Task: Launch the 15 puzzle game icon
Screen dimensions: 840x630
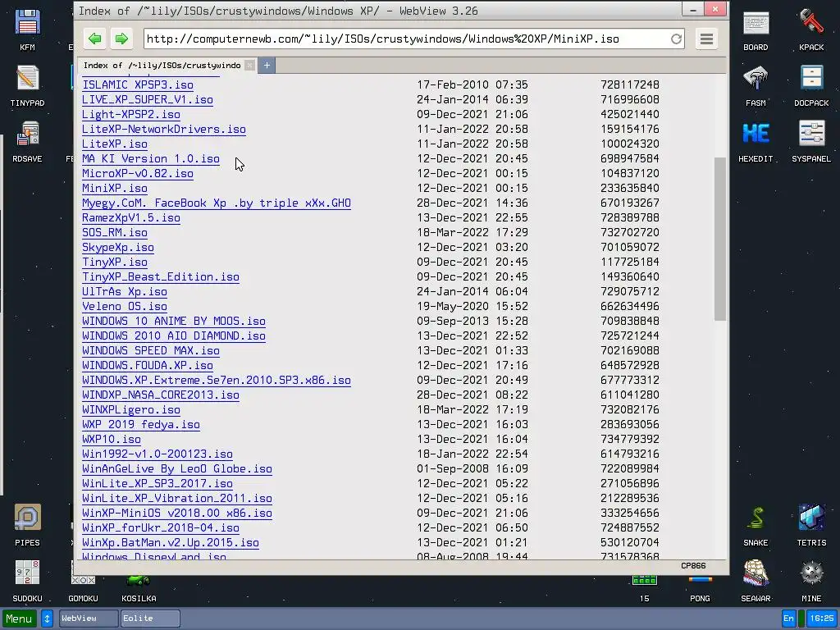Action: point(644,588)
